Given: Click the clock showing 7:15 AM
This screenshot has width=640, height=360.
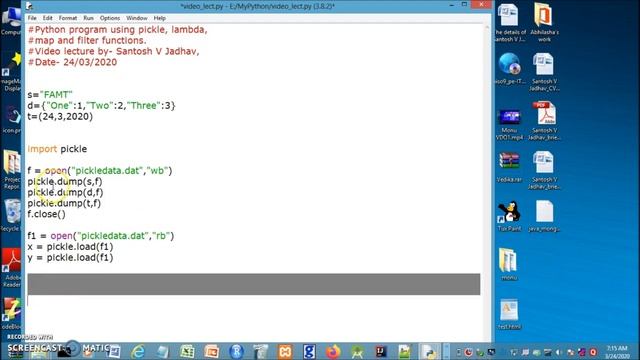Looking at the screenshot, I should pyautogui.click(x=617, y=348).
